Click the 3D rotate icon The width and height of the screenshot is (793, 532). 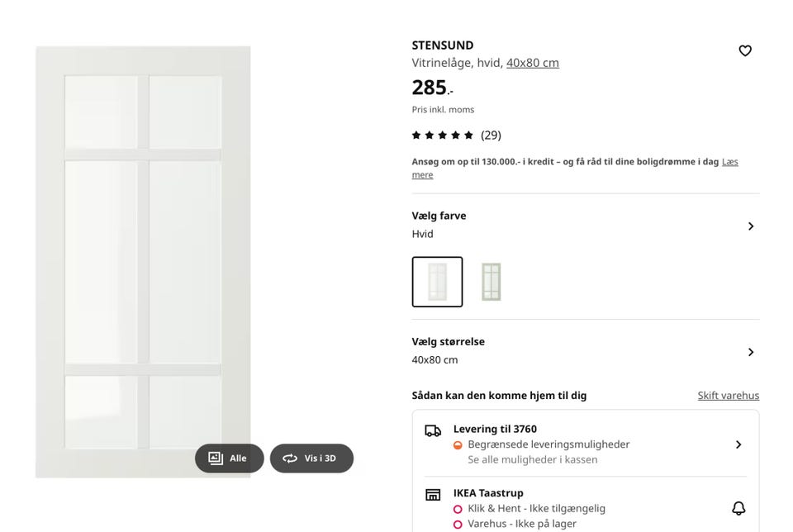click(290, 458)
